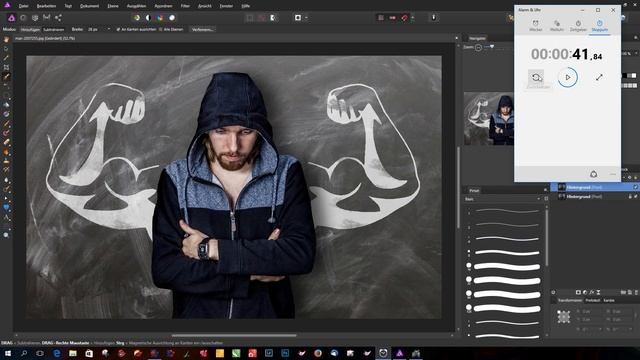Screen dimensions: 640x360
Task: Open the Ansicht menu
Action: click(x=204, y=6)
